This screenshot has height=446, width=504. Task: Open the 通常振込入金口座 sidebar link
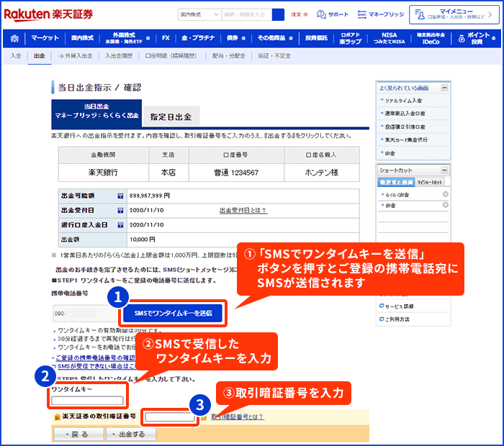click(405, 114)
